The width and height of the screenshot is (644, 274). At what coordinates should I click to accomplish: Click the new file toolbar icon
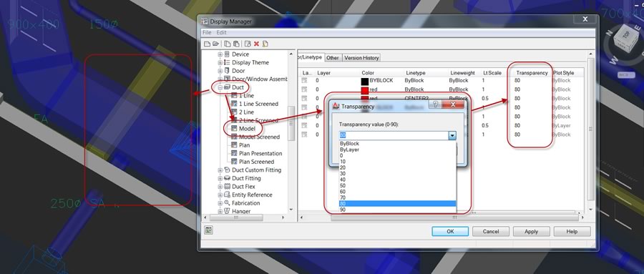click(208, 44)
